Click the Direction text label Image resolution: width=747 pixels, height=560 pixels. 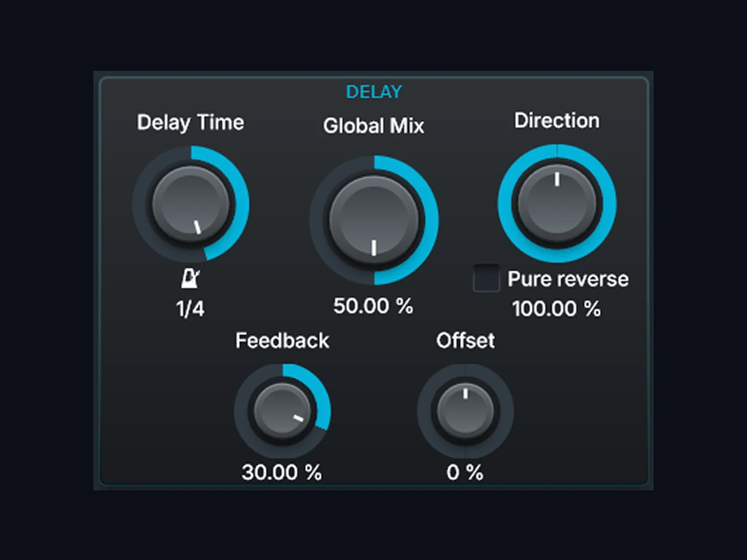[x=557, y=121]
